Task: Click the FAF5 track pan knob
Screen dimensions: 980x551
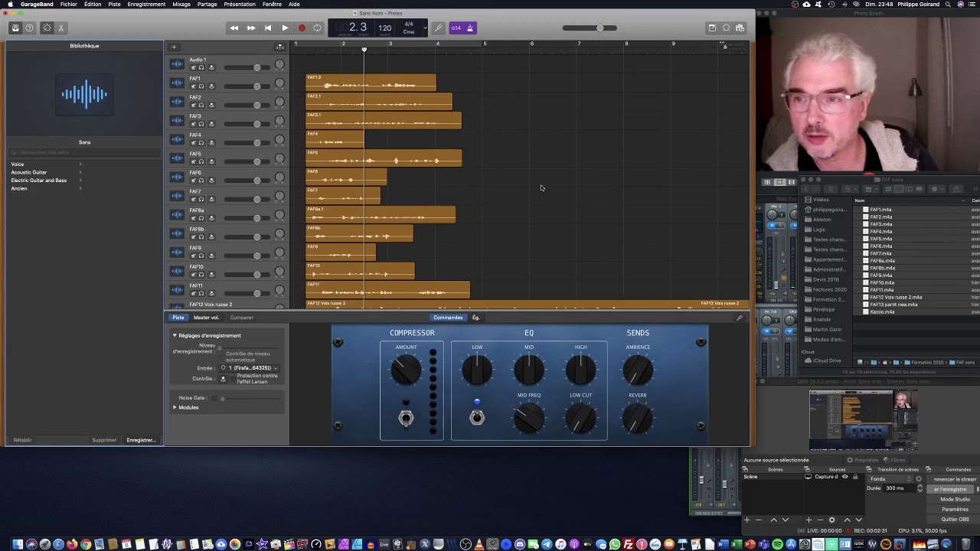Action: 279,159
